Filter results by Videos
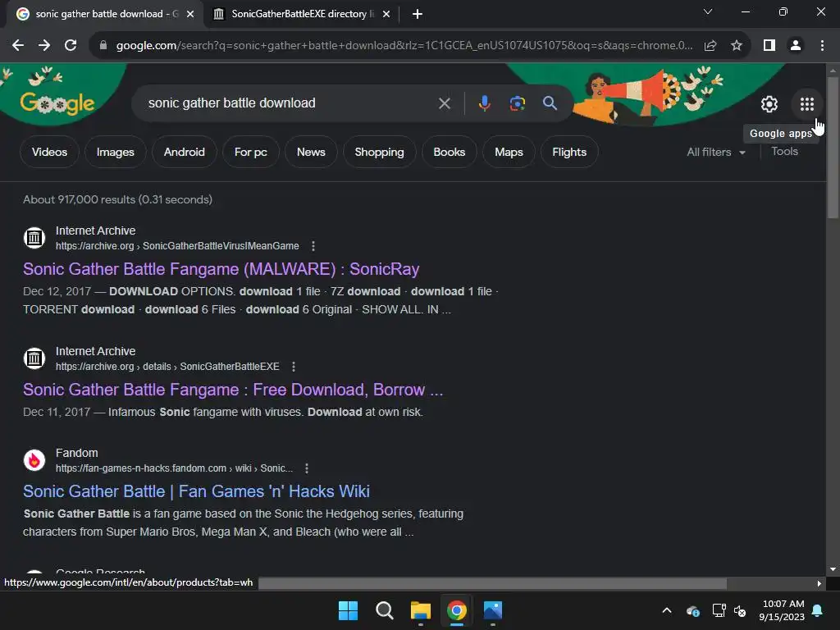The height and width of the screenshot is (630, 840). [x=49, y=152]
